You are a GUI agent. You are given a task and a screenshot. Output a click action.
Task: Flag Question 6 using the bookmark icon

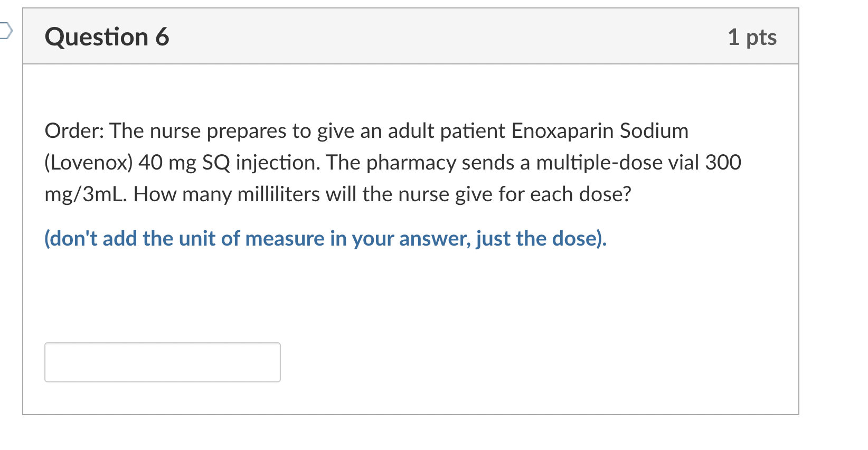[5, 31]
